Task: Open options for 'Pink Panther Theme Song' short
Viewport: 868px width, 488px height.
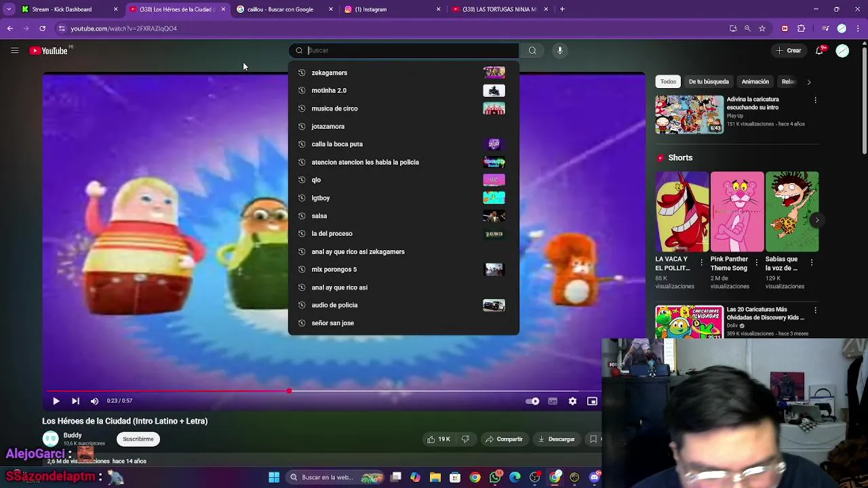Action: pos(757,262)
